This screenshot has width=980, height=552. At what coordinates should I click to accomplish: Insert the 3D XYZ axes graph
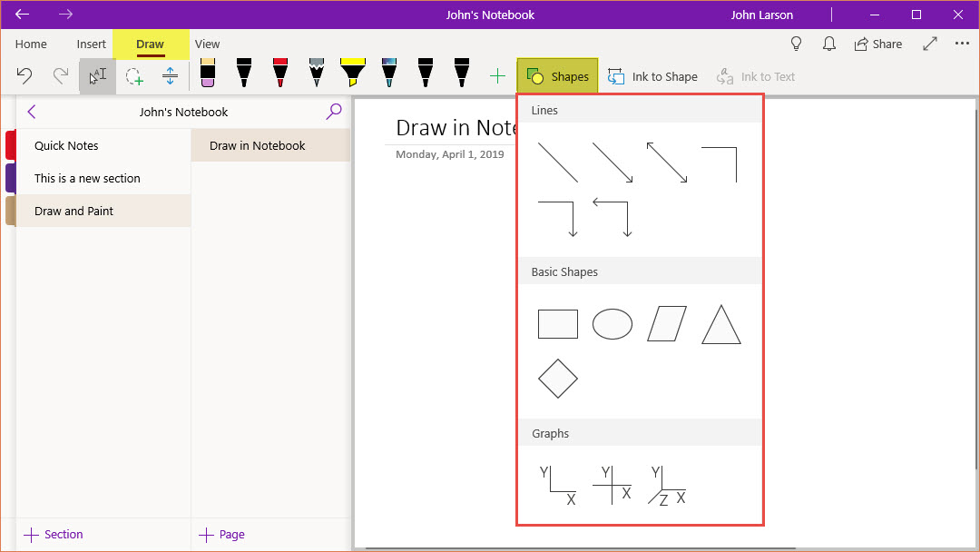pyautogui.click(x=667, y=486)
